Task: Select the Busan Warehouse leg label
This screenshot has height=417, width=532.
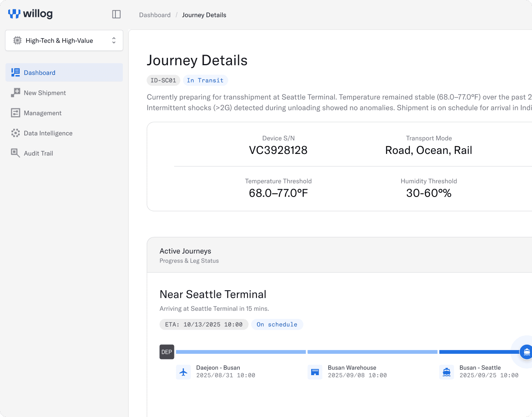Action: [352, 368]
